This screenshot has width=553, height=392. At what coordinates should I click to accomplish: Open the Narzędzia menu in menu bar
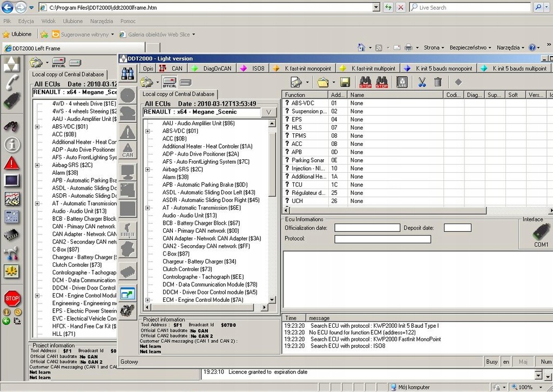pyautogui.click(x=102, y=21)
